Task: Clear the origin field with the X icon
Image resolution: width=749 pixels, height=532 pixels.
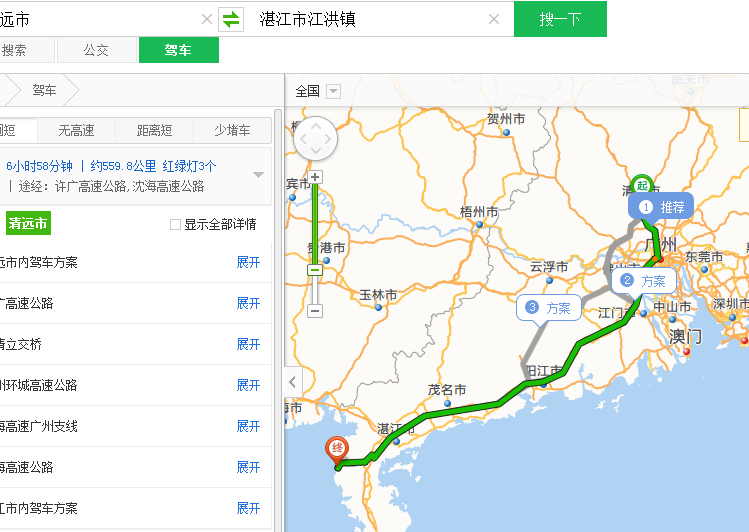Action: [206, 19]
